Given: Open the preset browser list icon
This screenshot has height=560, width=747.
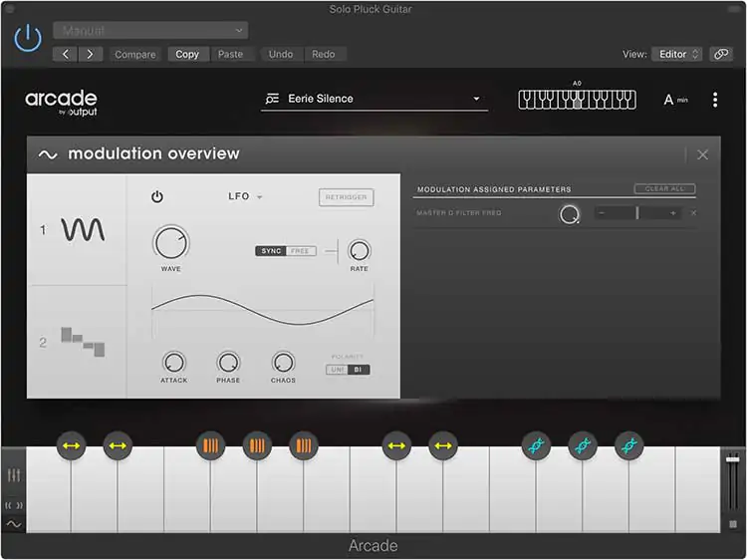Looking at the screenshot, I should (272, 99).
